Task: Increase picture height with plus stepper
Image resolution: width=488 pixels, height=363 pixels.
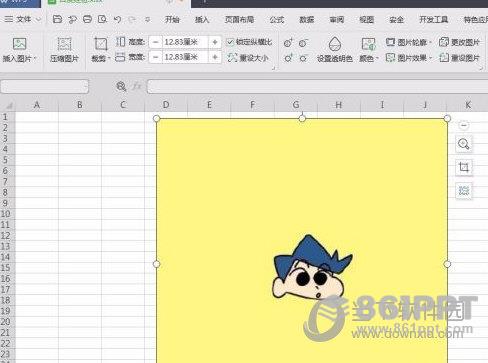Action: point(215,42)
